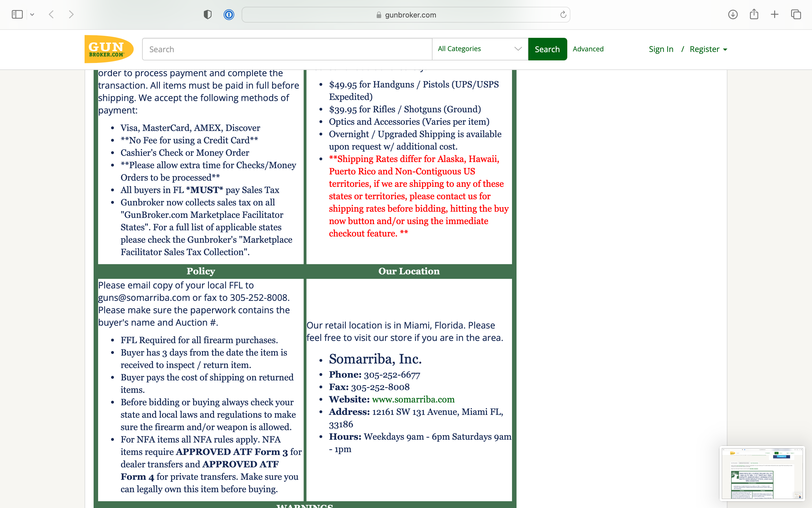Viewport: 812px width, 508px height.
Task: Open the screenshot preview thumbnail
Action: [762, 473]
